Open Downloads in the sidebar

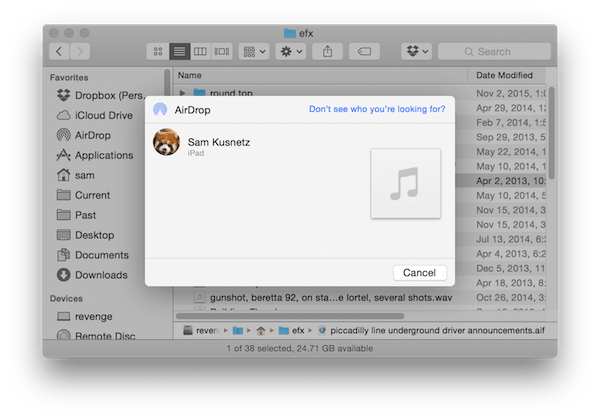(101, 275)
